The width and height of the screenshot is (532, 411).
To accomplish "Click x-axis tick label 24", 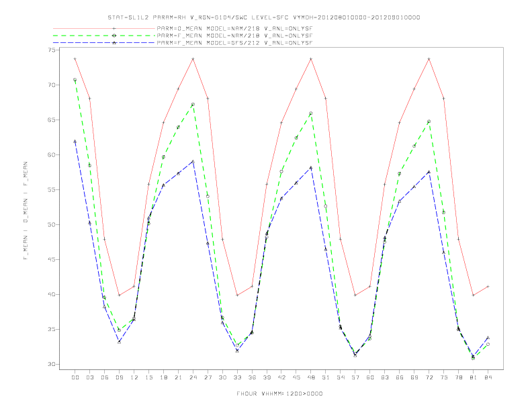I will pyautogui.click(x=193, y=377).
